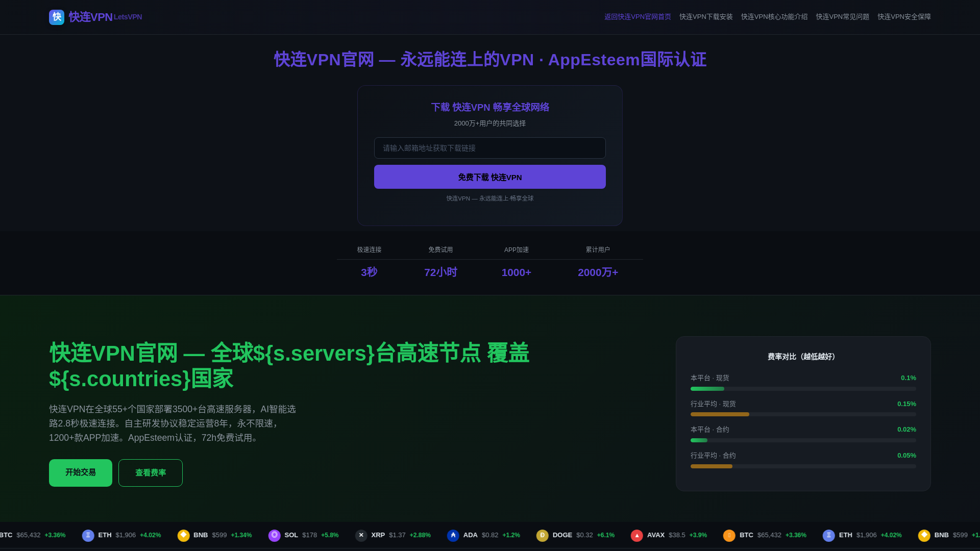Click the 2000万+ stat value

(598, 272)
